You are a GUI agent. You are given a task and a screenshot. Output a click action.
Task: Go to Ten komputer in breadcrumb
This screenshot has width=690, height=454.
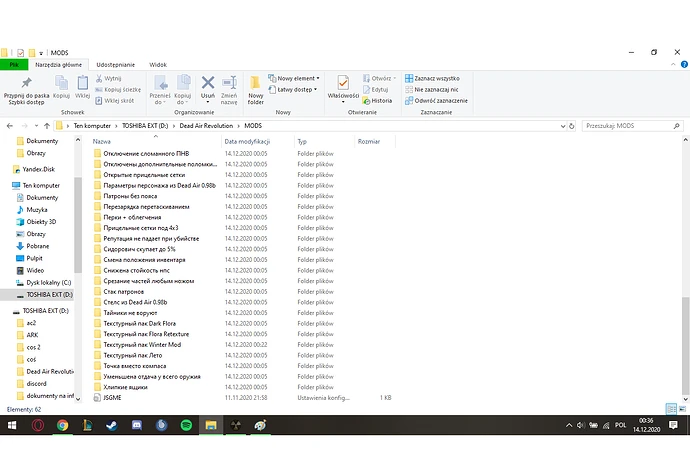[x=92, y=126]
